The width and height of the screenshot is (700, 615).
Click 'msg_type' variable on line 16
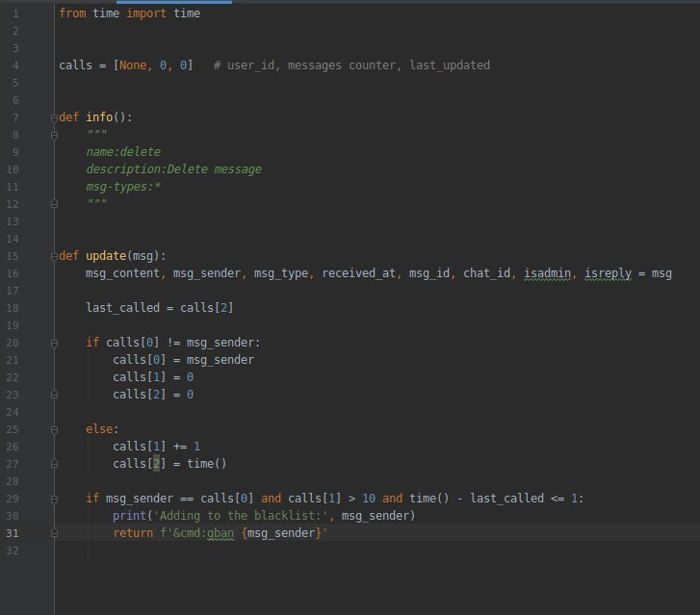(281, 273)
